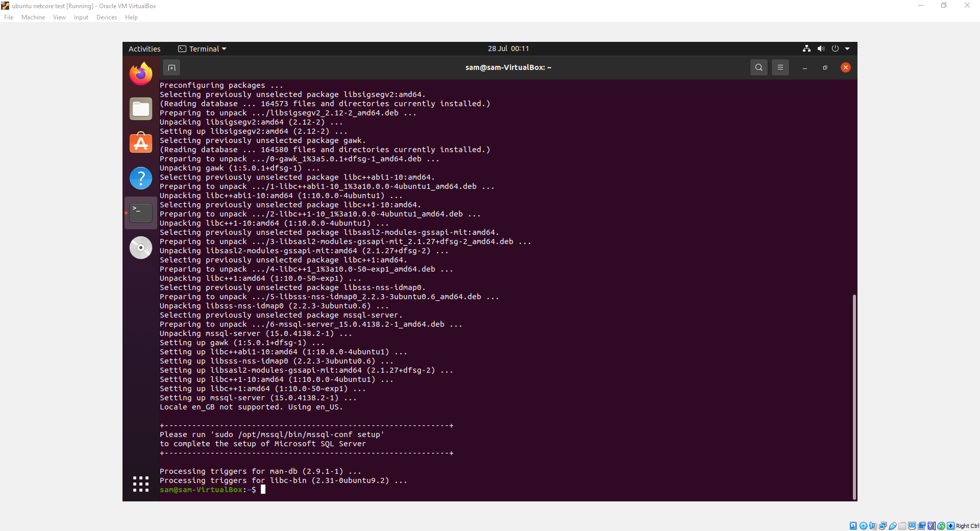Close the terminal with the orange X
The width and height of the screenshot is (980, 531).
[846, 67]
